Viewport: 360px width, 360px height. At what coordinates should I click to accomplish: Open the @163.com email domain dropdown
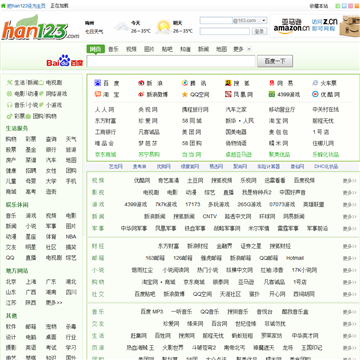250,20
